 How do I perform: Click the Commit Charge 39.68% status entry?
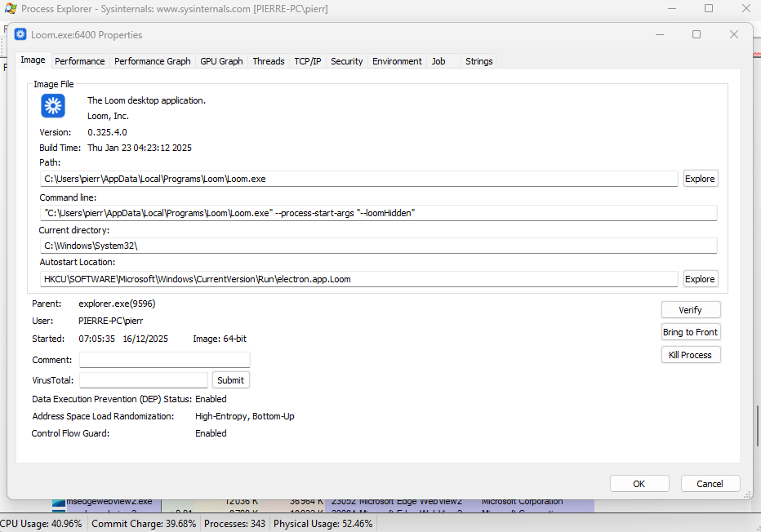pos(144,524)
